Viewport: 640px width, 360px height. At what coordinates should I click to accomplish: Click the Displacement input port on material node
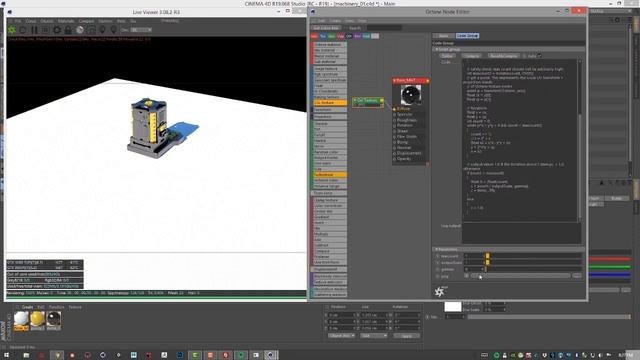394,153
